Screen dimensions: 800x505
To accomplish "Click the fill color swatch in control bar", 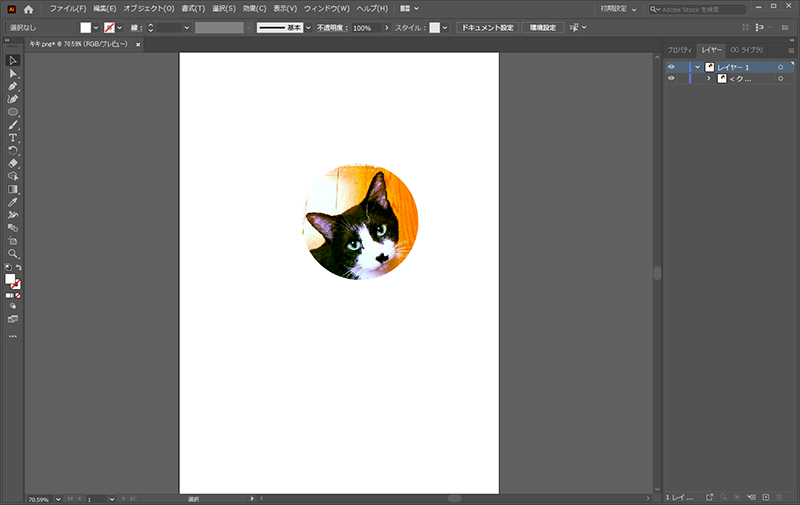I will (86, 28).
